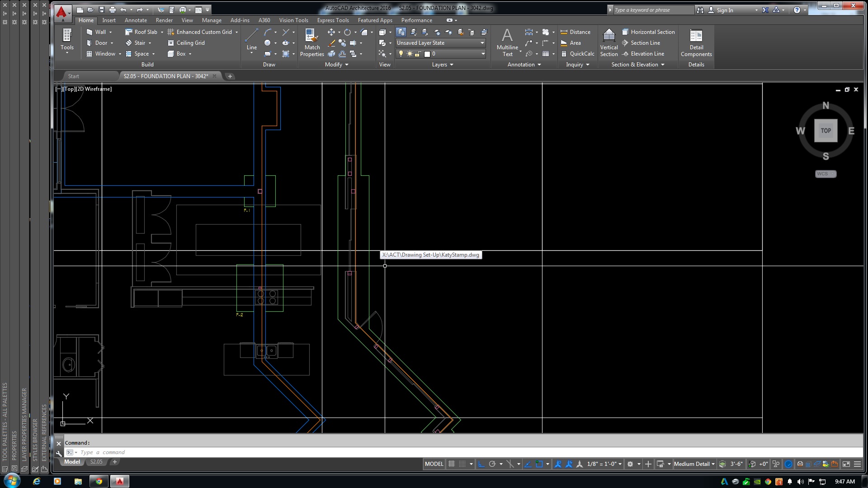Switch to the Render ribbon tab
This screenshot has height=488, width=868.
pyautogui.click(x=164, y=20)
